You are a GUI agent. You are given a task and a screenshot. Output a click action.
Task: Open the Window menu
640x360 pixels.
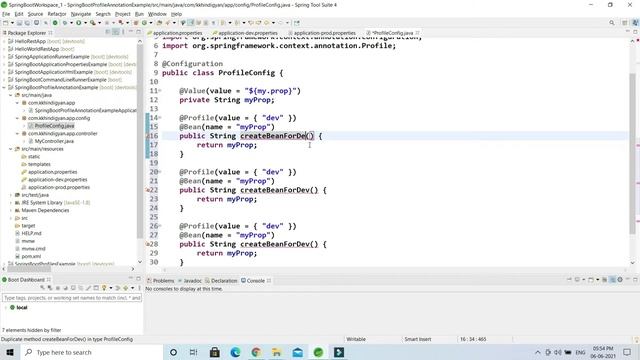(x=157, y=14)
